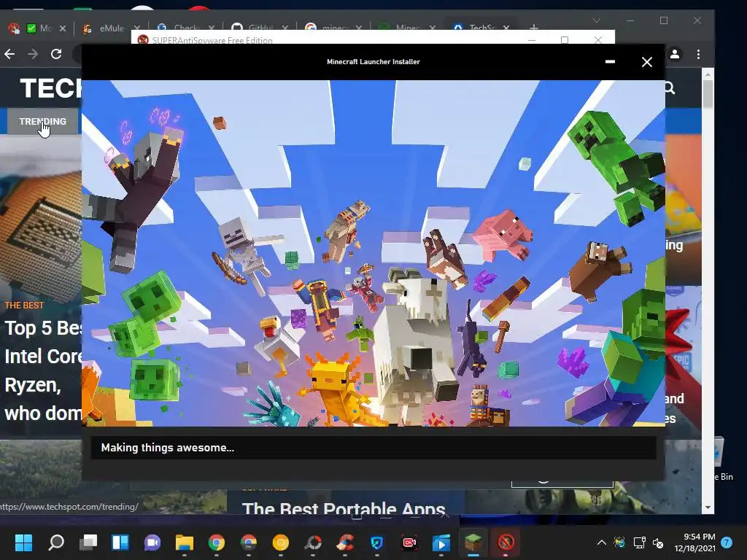Screen dimensions: 747x560
Task: Open Windows taskbar Search
Action: 56,542
